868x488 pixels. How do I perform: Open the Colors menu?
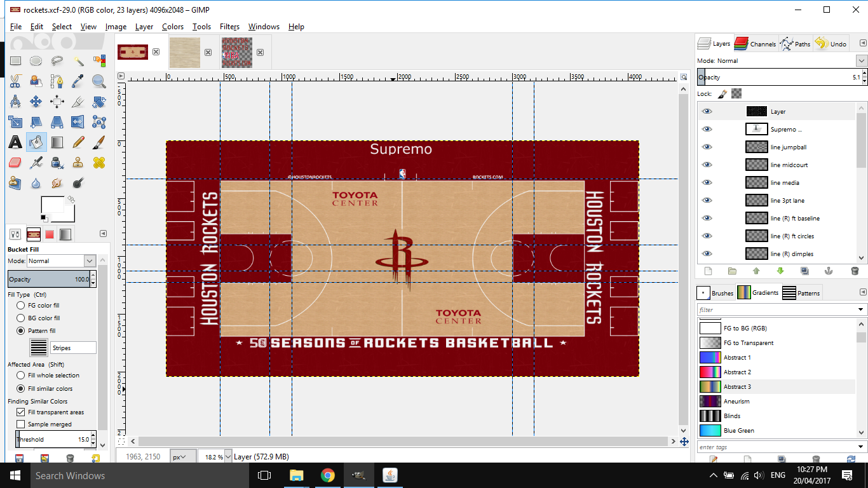point(172,27)
